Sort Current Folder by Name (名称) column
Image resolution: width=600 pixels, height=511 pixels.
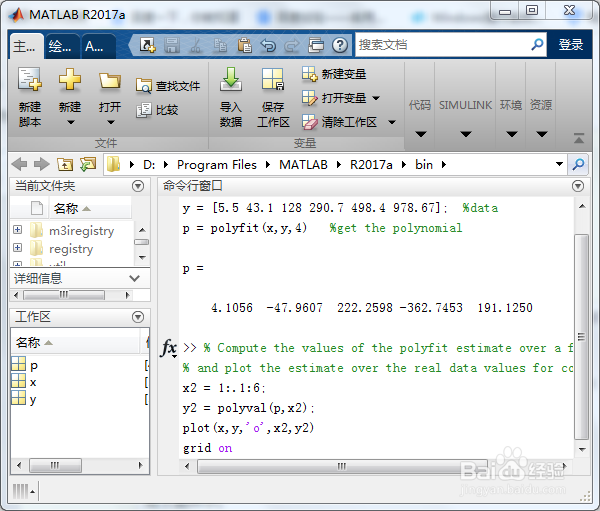coord(90,209)
